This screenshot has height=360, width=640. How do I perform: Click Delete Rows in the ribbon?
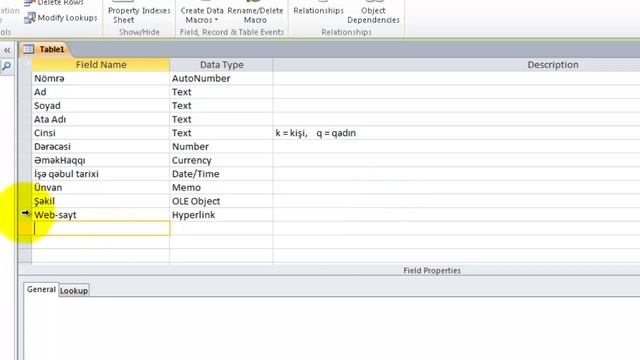(54, 3)
